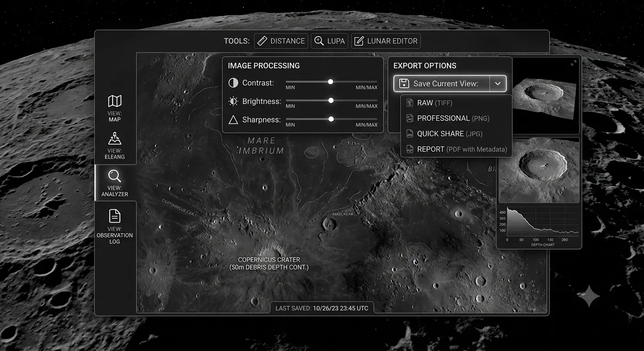Click the Brightness slider handle
644x351 pixels.
coord(331,101)
